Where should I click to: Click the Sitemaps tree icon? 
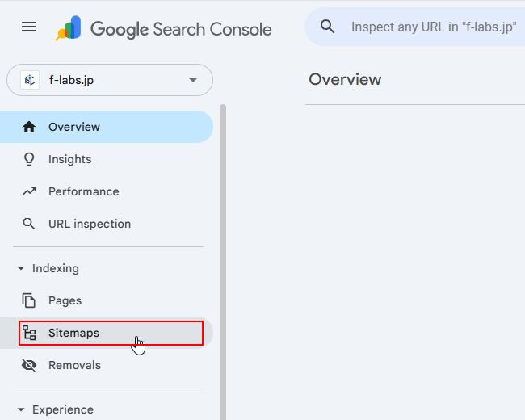tap(29, 333)
